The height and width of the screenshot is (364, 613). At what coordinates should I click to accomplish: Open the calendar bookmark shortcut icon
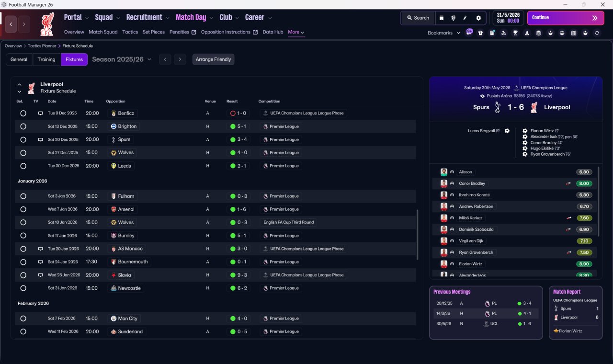573,33
